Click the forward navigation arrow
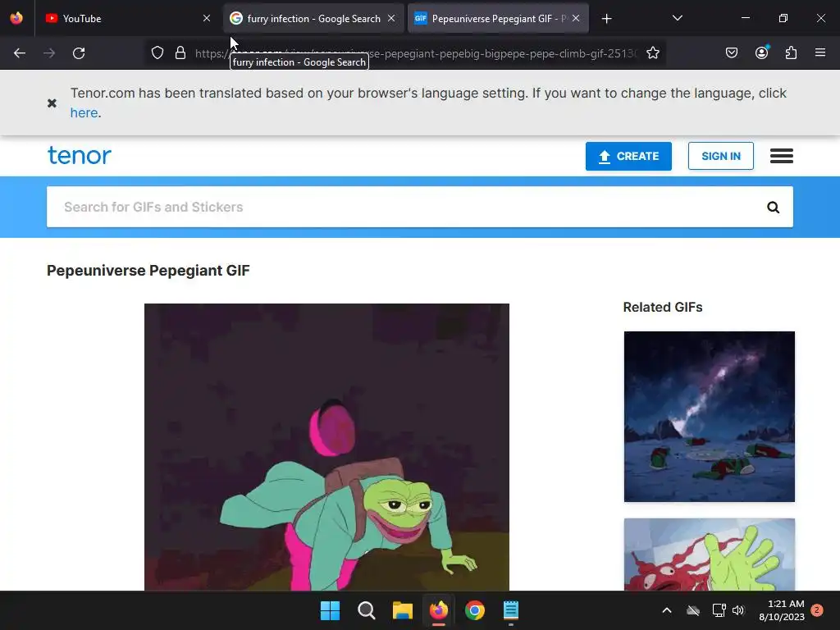This screenshot has height=630, width=840. click(x=49, y=53)
